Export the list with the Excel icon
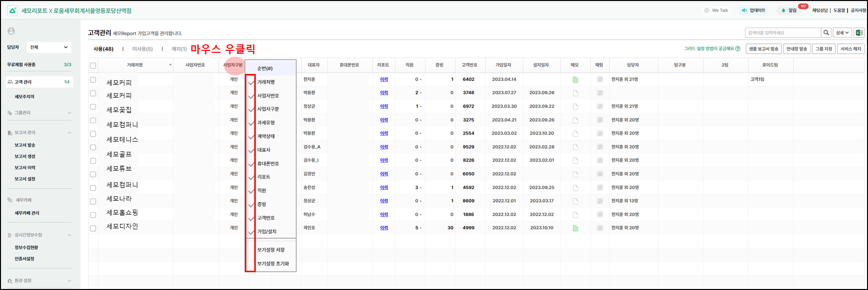This screenshot has width=868, height=290. coord(859,33)
